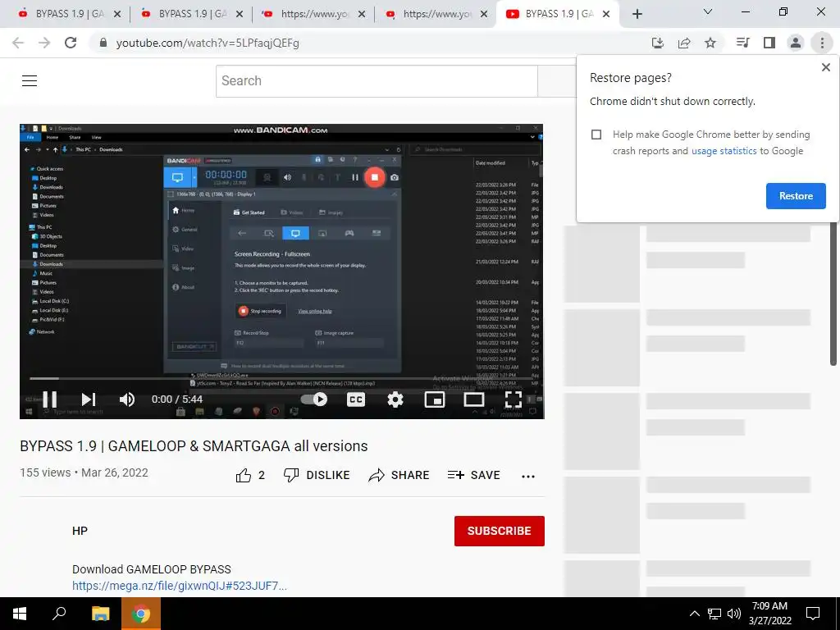Go back to the previous page
The width and height of the screenshot is (840, 630).
18,43
